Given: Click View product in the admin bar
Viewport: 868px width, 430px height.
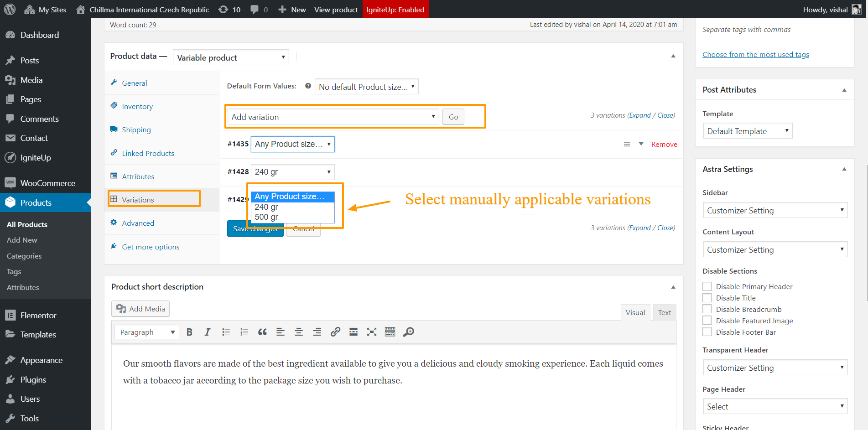Looking at the screenshot, I should tap(336, 10).
